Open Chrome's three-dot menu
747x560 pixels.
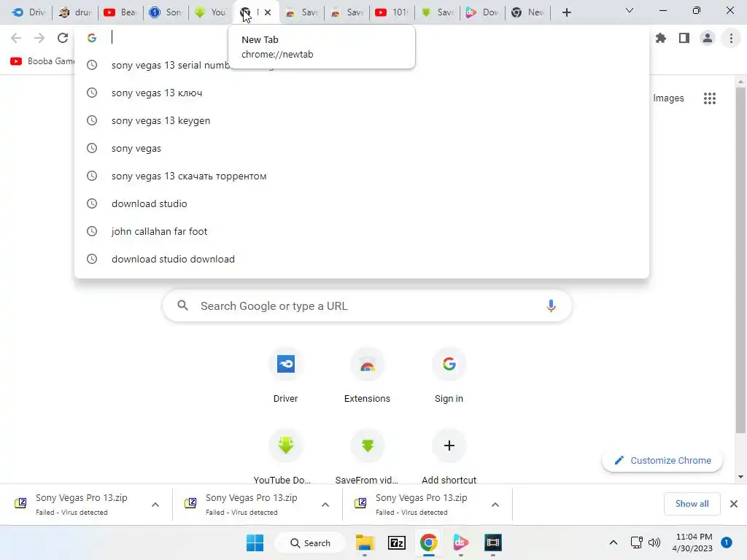pyautogui.click(x=731, y=38)
